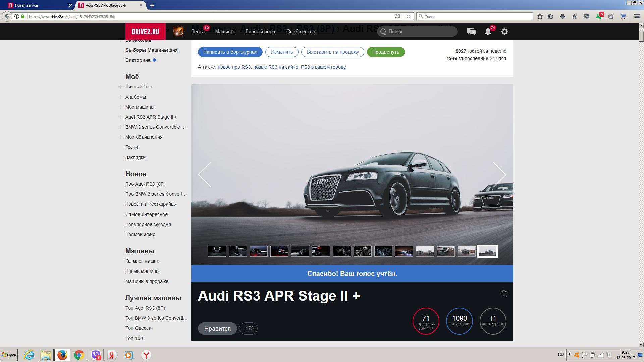Open Firefox hamburger menu
The width and height of the screenshot is (644, 362).
pyautogui.click(x=637, y=16)
